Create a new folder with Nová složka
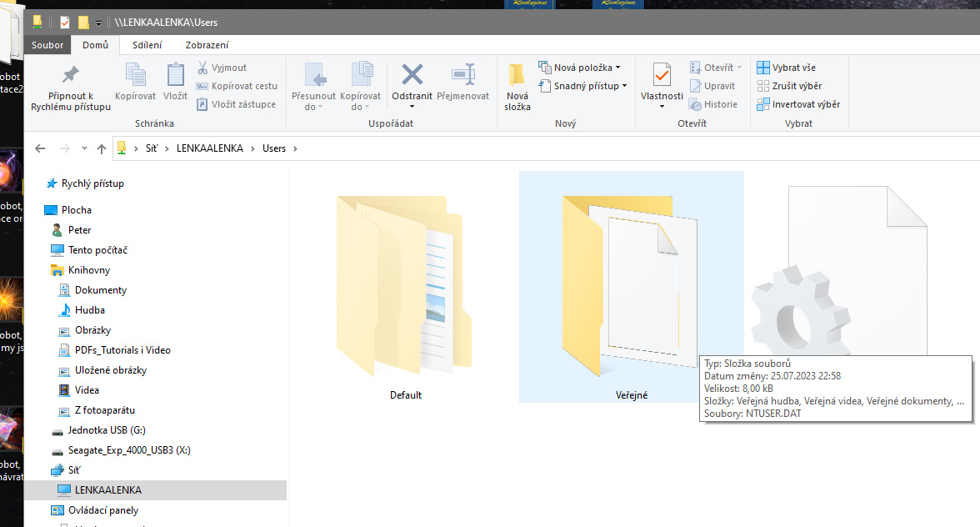This screenshot has height=527, width=980. [x=517, y=87]
